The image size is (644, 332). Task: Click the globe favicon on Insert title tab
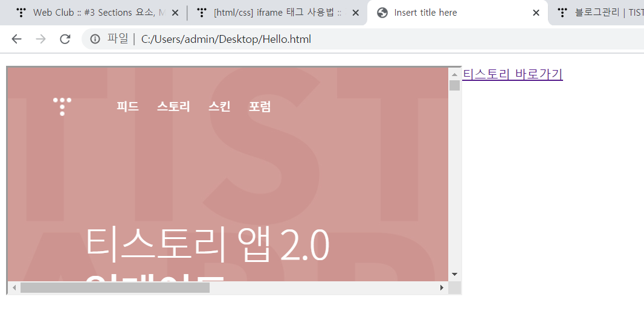(x=382, y=13)
